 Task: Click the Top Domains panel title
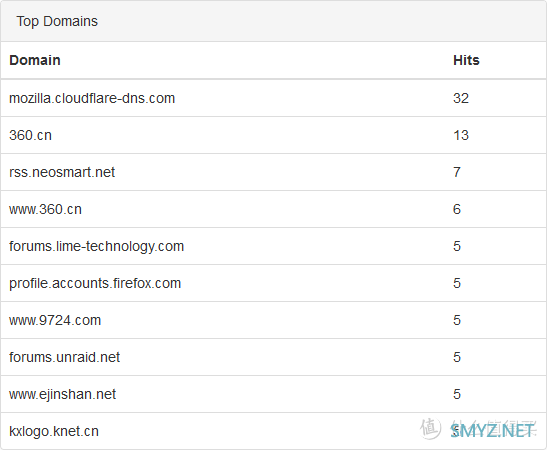57,21
